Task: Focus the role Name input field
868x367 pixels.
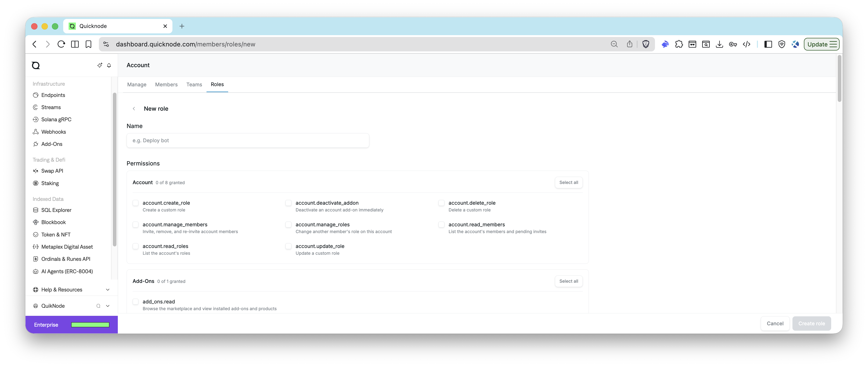Action: click(x=248, y=140)
